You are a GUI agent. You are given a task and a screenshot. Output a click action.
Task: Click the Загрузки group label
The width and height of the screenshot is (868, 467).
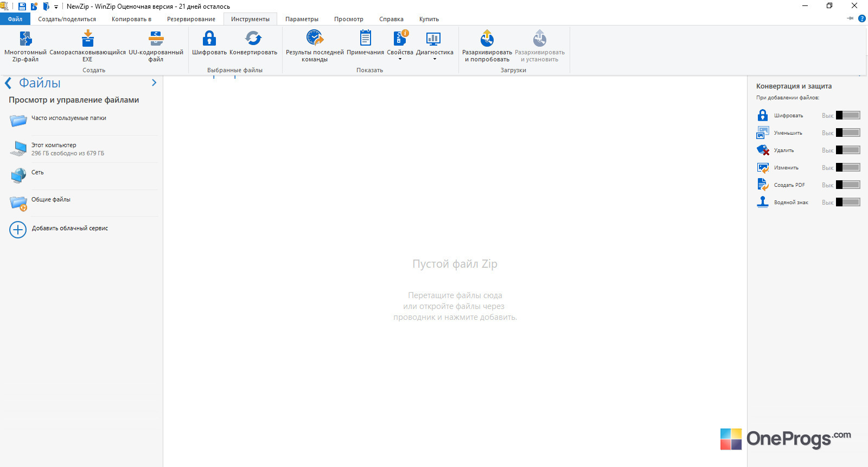[x=513, y=70]
